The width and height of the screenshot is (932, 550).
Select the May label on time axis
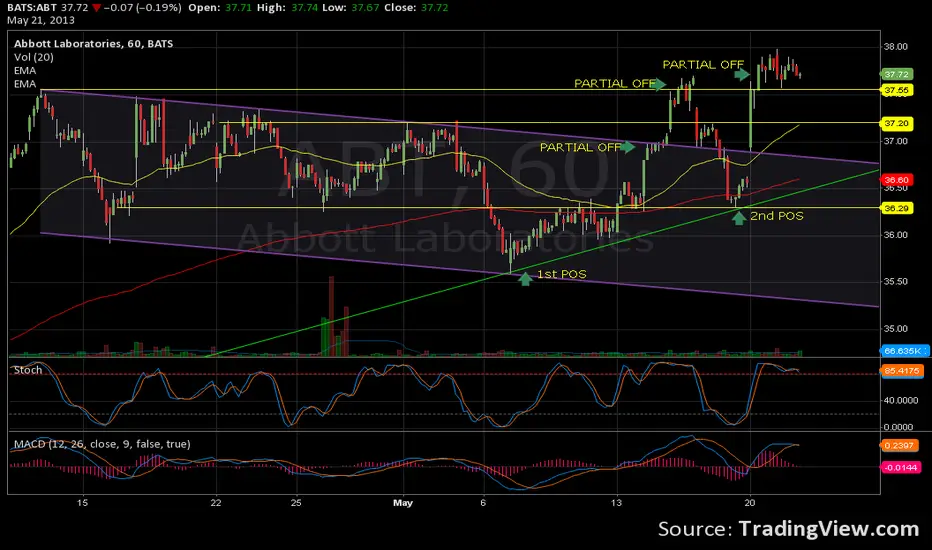click(402, 503)
